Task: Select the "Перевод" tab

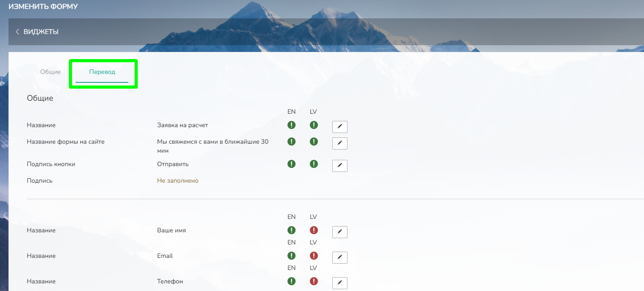Action: (102, 72)
